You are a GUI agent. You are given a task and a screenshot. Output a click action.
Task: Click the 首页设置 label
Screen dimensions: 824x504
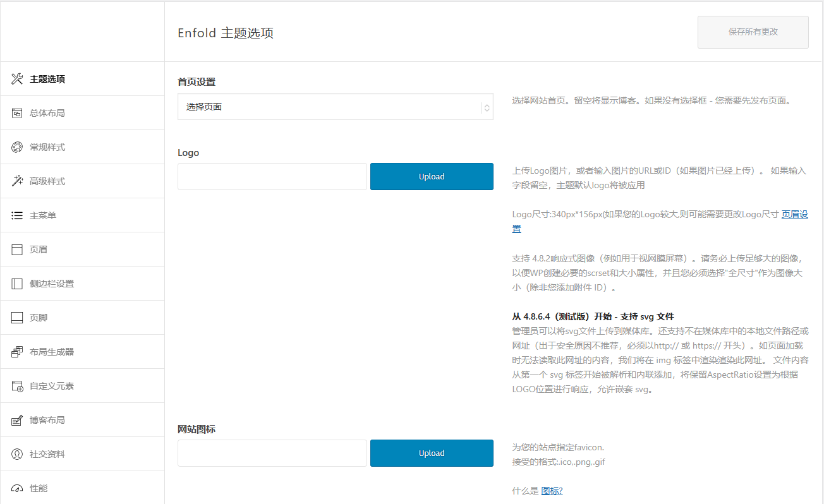click(x=197, y=82)
